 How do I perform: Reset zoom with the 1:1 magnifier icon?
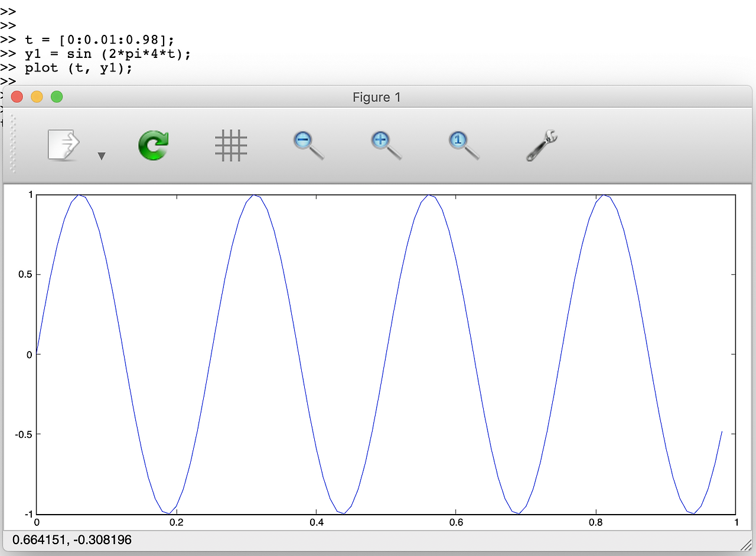click(x=464, y=146)
